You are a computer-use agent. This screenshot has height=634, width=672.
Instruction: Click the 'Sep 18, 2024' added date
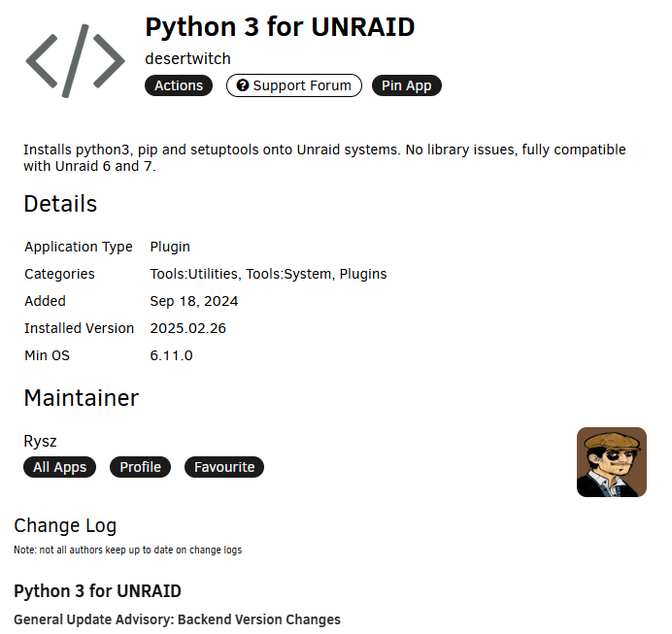[193, 301]
